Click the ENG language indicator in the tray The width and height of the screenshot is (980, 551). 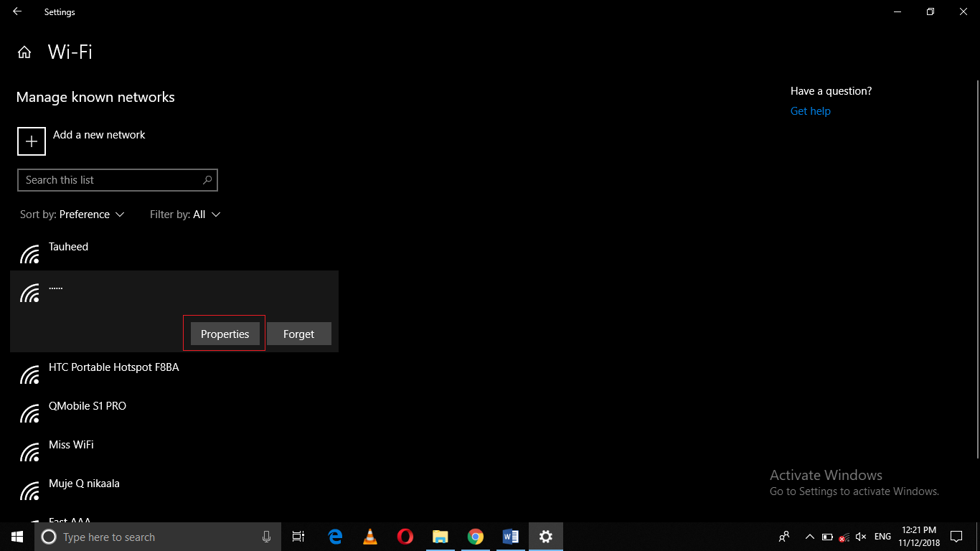pyautogui.click(x=882, y=537)
